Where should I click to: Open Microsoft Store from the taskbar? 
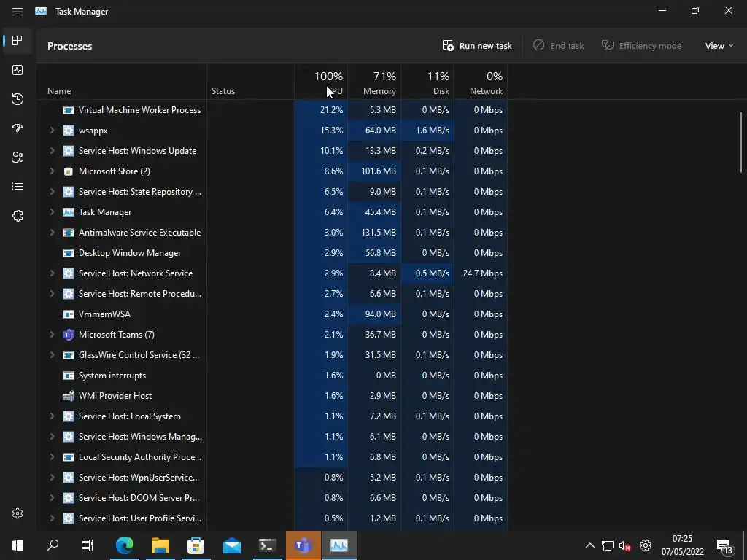click(x=196, y=545)
